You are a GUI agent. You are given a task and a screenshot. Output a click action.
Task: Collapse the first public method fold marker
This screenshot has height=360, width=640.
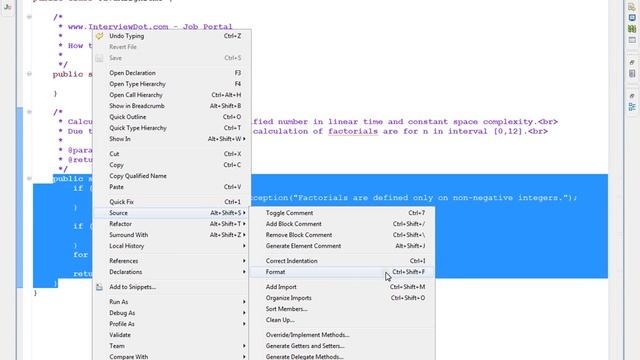coord(29,74)
